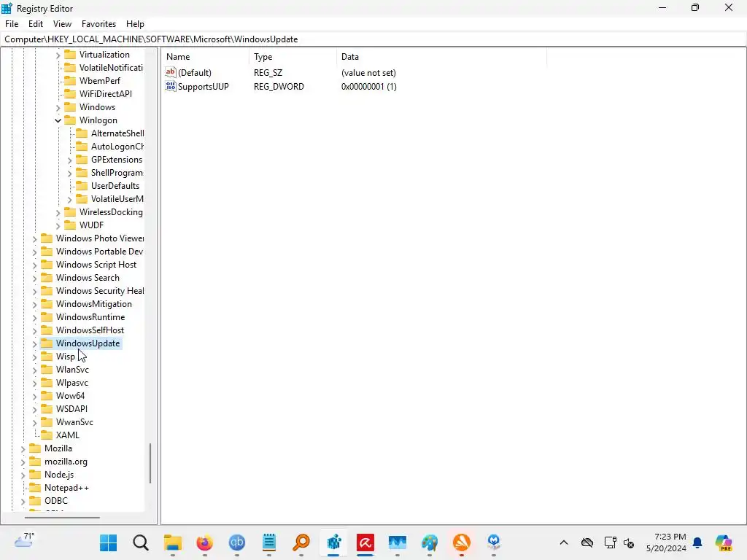Open Firefox from taskbar
This screenshot has width=747, height=560.
tap(205, 542)
